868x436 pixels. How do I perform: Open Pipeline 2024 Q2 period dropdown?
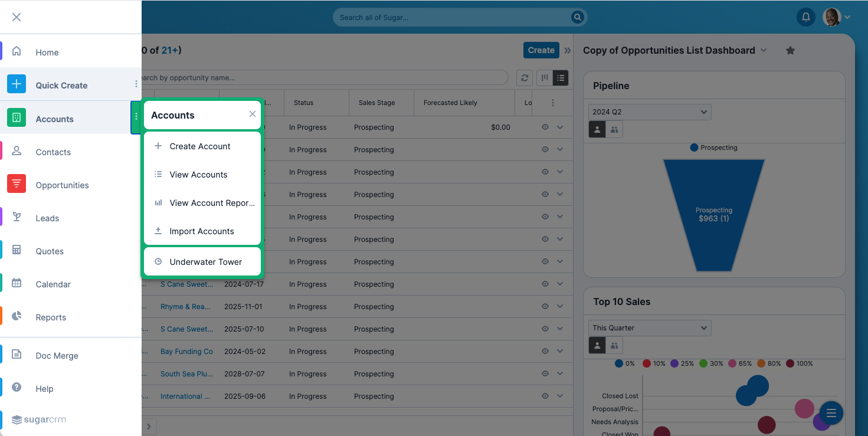[650, 112]
